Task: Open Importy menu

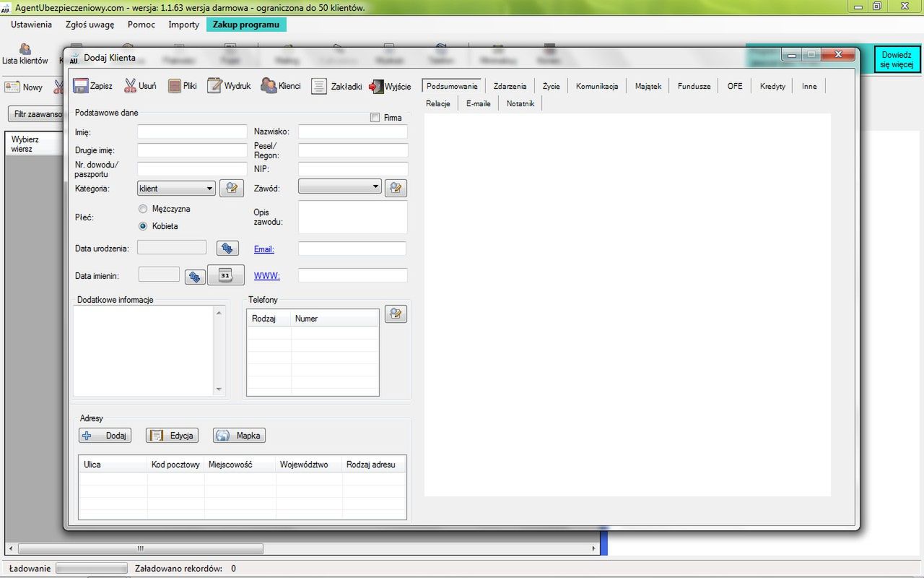Action: tap(184, 25)
